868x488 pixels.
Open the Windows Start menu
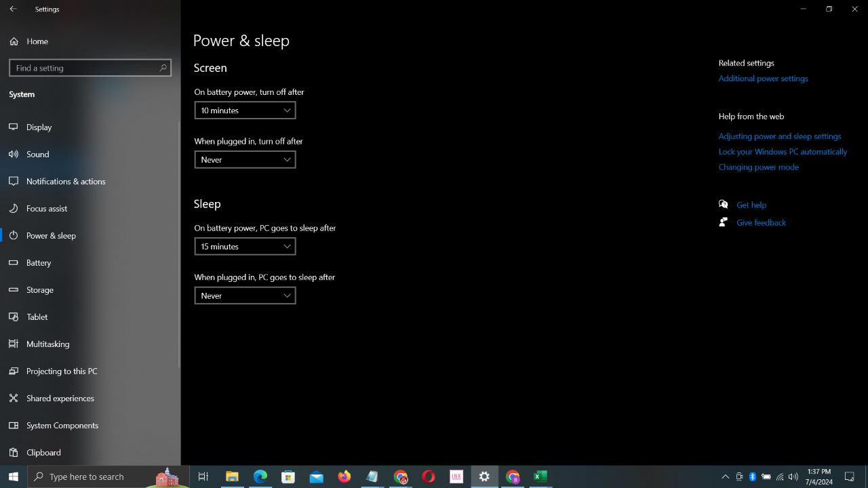click(14, 476)
